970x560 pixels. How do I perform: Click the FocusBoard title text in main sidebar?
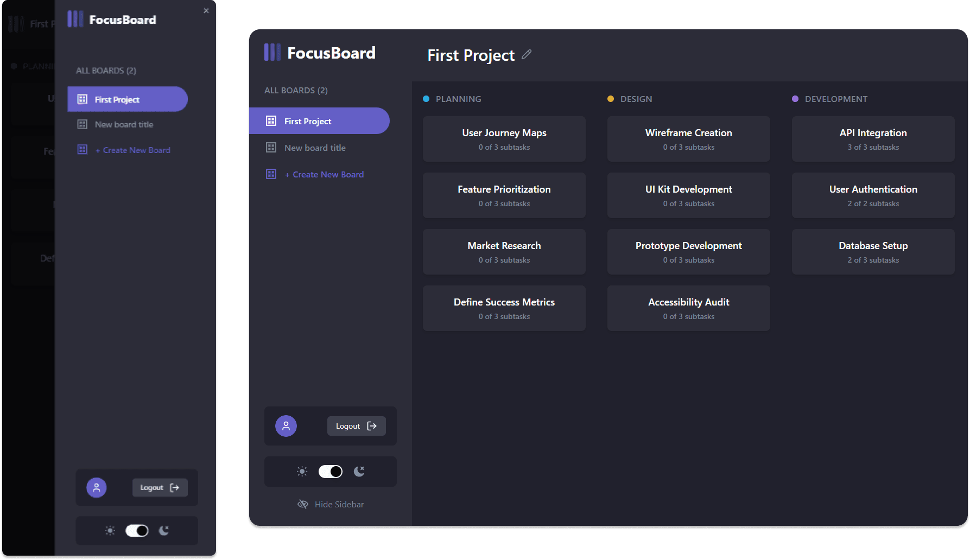[331, 53]
